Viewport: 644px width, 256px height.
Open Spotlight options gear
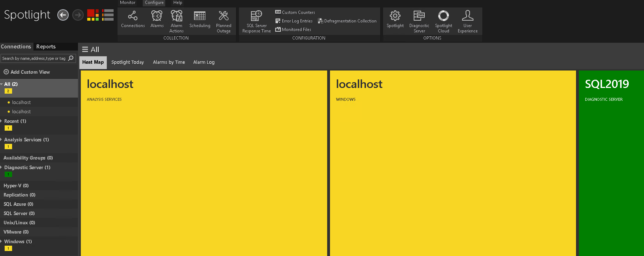tap(395, 20)
